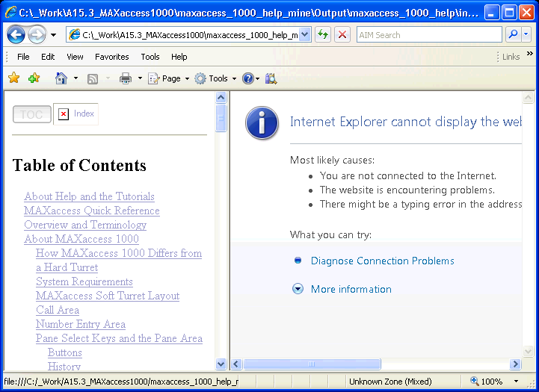This screenshot has height=392, width=539.
Task: Stop loading with the red X button
Action: pyautogui.click(x=342, y=34)
